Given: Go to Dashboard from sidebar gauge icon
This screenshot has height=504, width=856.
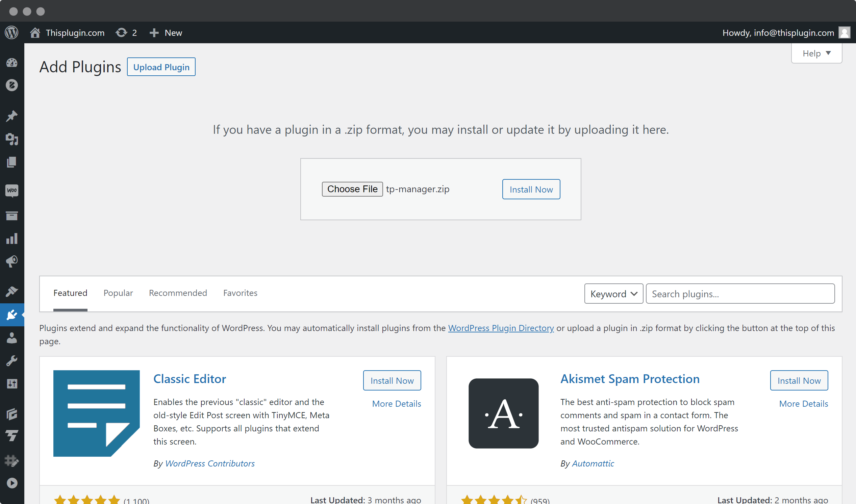Looking at the screenshot, I should click(x=12, y=62).
